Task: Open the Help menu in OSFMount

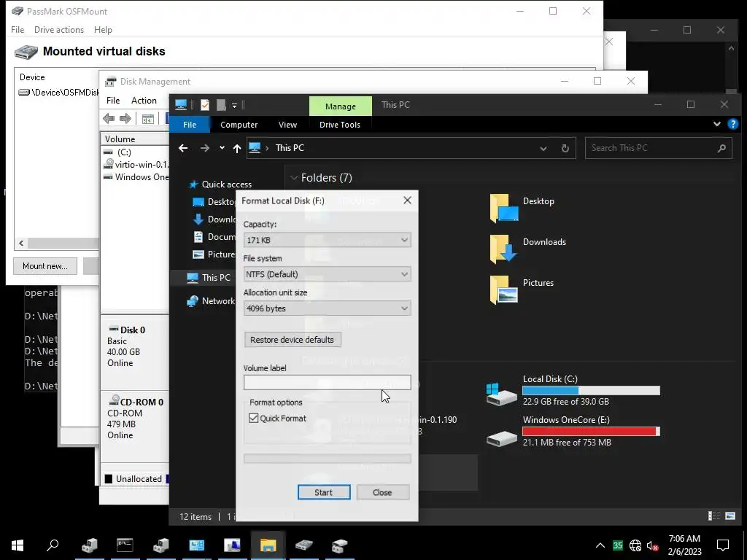Action: (x=103, y=29)
